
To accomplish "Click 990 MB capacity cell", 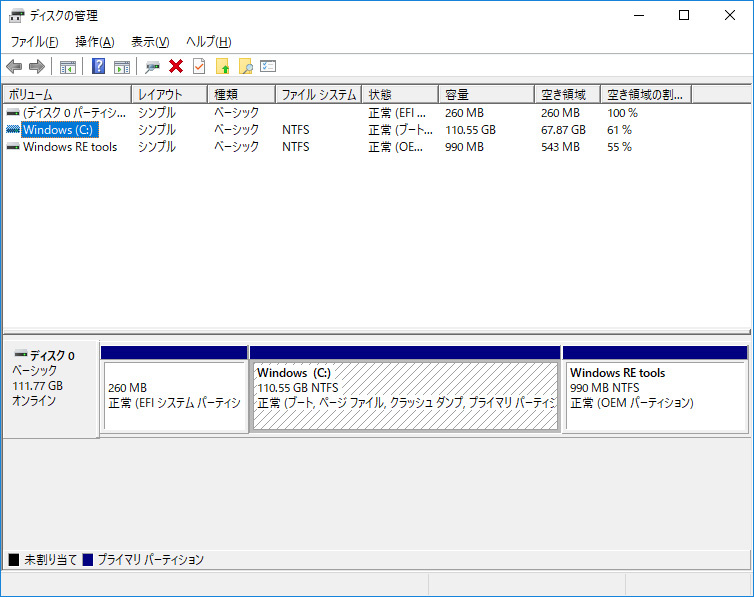I will [464, 147].
